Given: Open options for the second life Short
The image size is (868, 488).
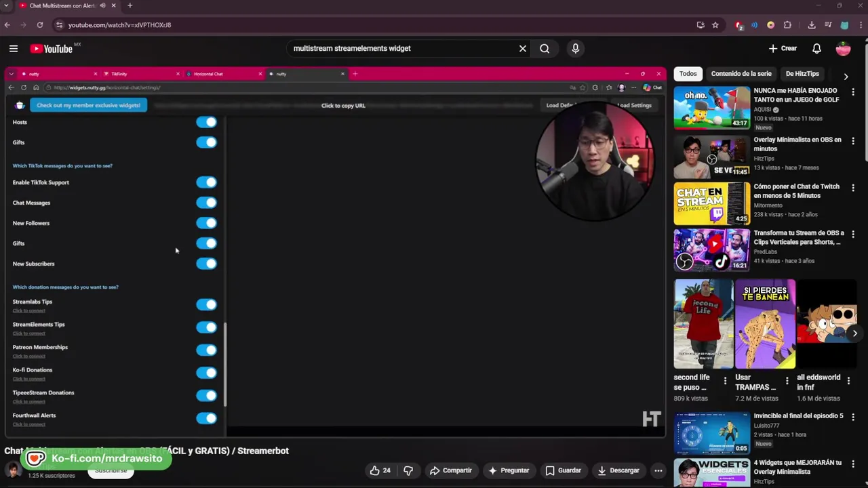Looking at the screenshot, I should point(725,380).
